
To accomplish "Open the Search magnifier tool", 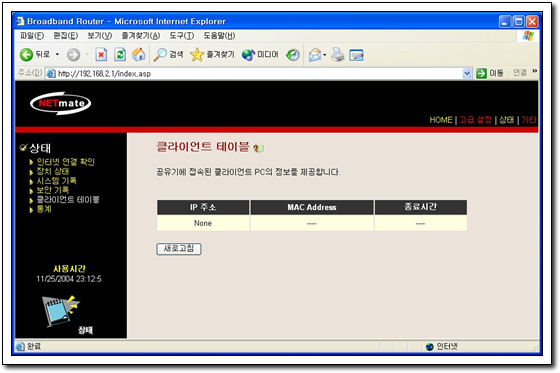I will pyautogui.click(x=160, y=55).
